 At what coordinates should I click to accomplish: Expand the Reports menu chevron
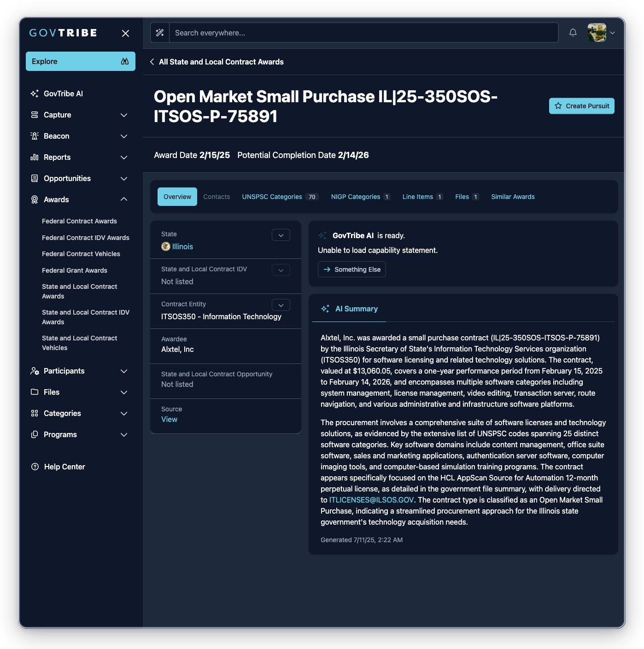124,157
